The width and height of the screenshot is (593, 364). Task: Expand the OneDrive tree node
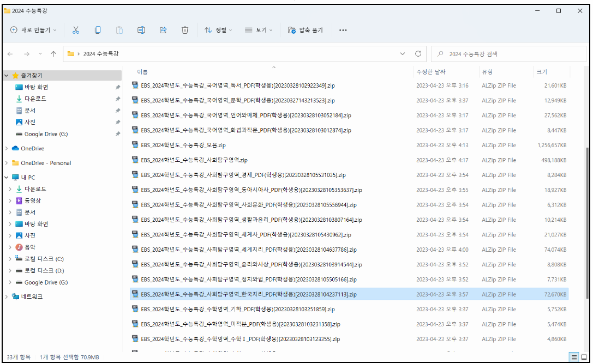click(x=7, y=148)
